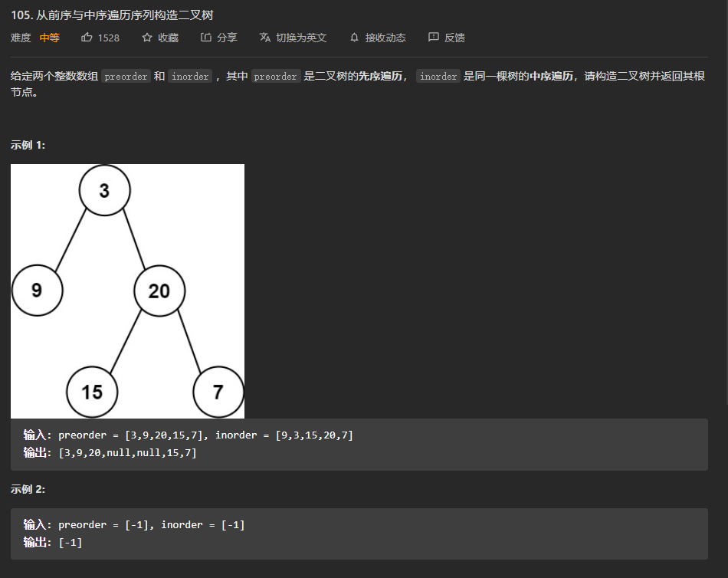
Task: Click the bold 先序遍历 text
Action: point(380,76)
